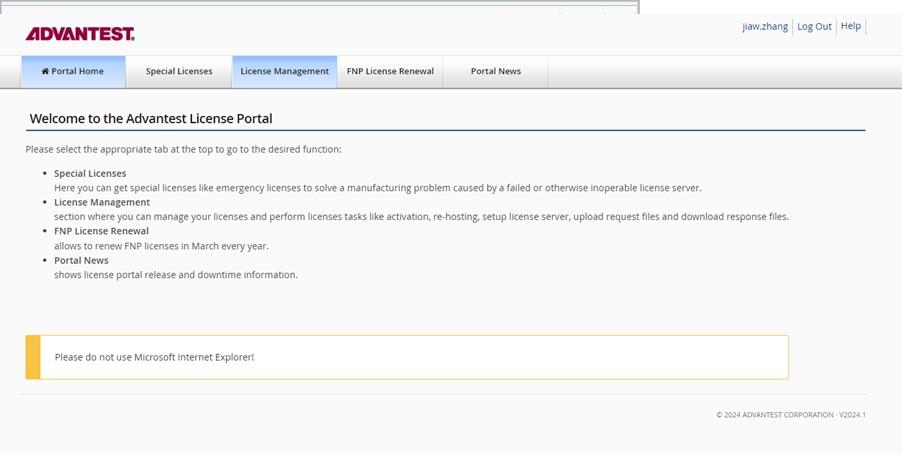The height and width of the screenshot is (465, 902).
Task: Click the bold License Management bullet heading
Action: click(102, 202)
